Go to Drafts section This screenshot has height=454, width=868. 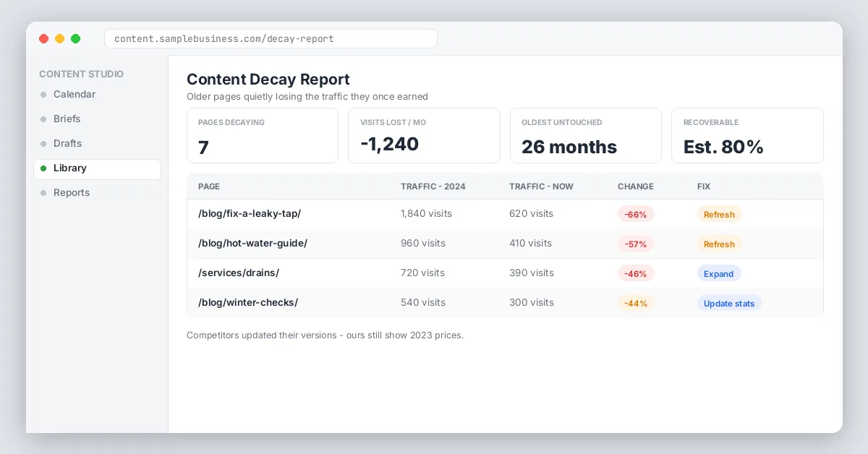(x=97, y=143)
